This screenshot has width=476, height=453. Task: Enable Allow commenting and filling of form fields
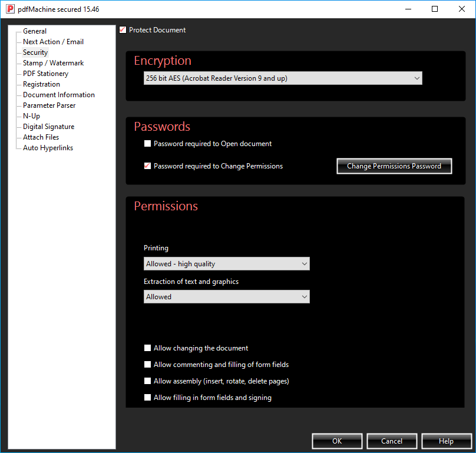[148, 365]
